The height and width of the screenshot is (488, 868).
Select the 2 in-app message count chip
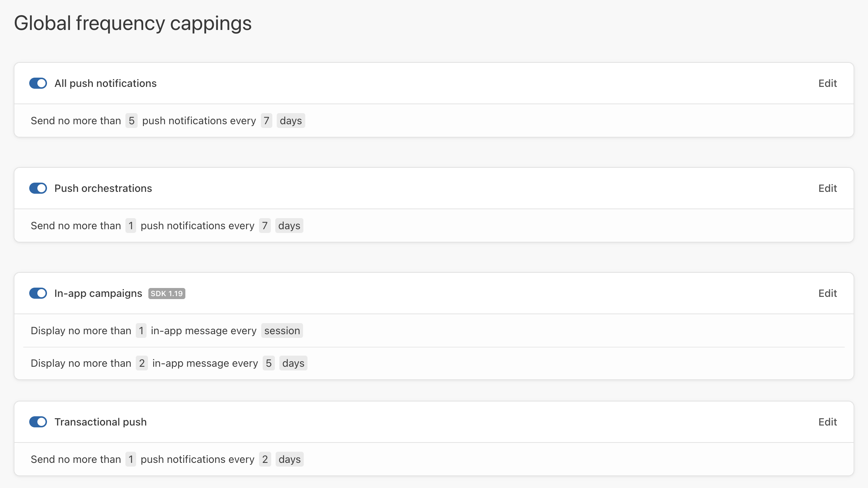point(142,363)
